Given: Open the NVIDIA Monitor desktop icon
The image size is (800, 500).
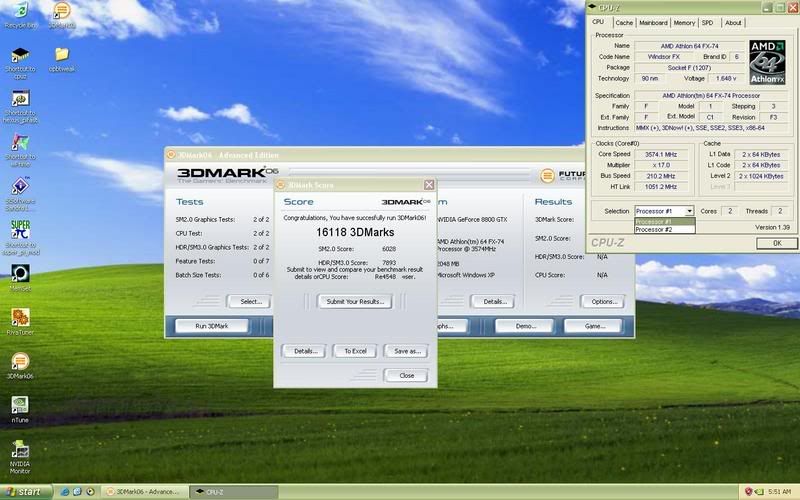Looking at the screenshot, I should click(x=20, y=449).
